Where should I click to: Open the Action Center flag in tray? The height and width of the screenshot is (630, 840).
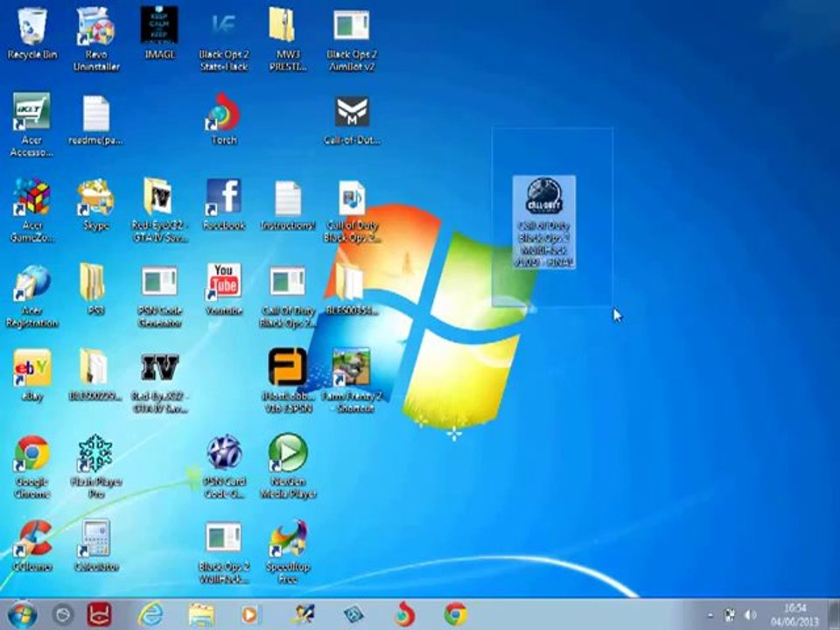coord(730,614)
